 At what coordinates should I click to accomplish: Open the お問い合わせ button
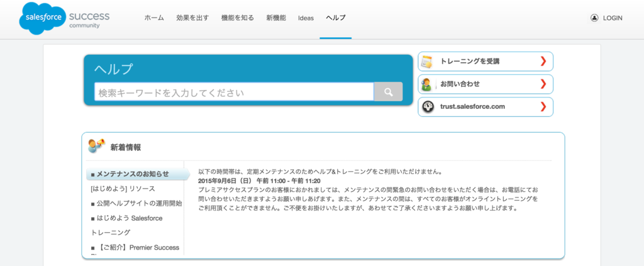point(486,84)
